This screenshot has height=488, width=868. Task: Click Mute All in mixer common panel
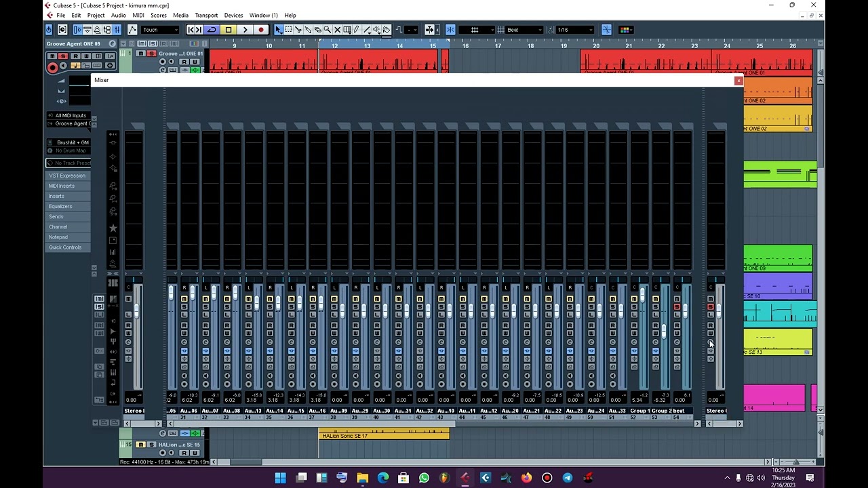click(99, 299)
